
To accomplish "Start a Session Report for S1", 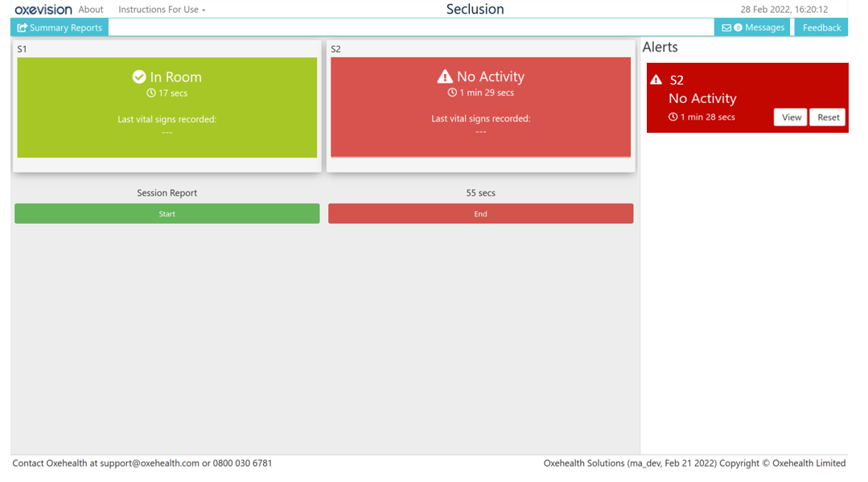I will coord(167,213).
